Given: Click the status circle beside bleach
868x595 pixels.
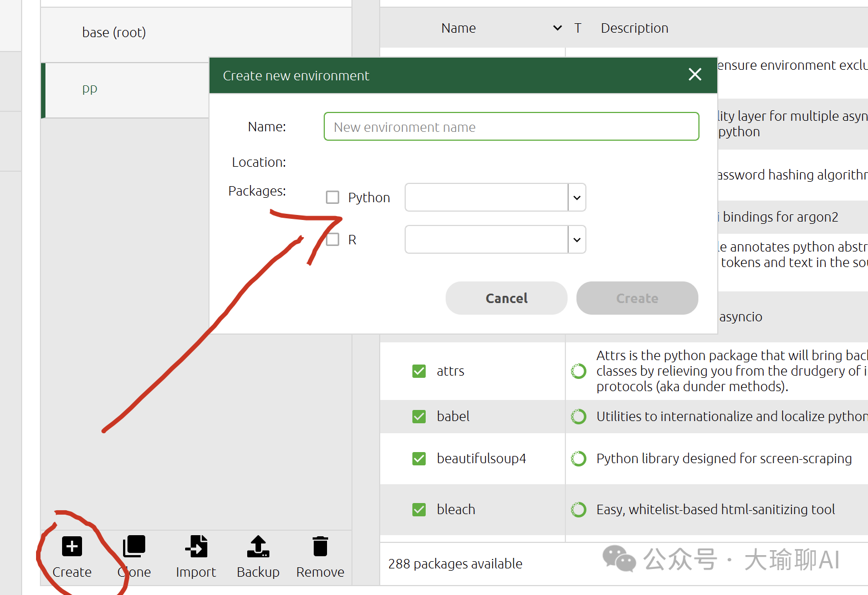Looking at the screenshot, I should tap(579, 510).
